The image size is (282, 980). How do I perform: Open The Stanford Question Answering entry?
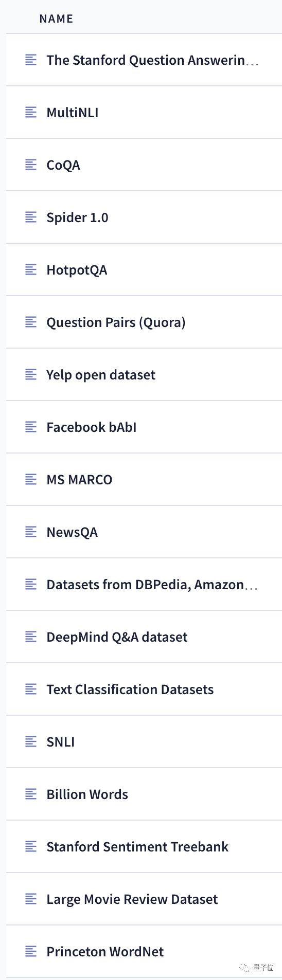(144, 60)
